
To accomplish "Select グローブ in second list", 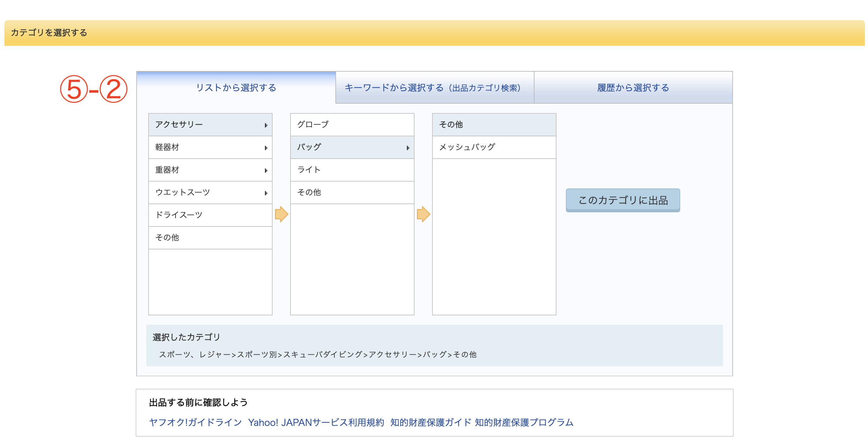I will point(352,125).
